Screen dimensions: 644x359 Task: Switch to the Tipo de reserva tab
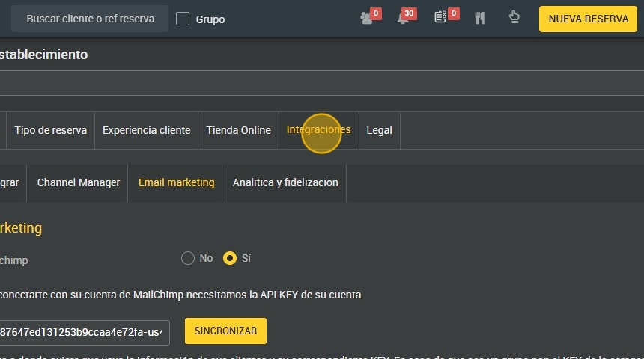[51, 130]
